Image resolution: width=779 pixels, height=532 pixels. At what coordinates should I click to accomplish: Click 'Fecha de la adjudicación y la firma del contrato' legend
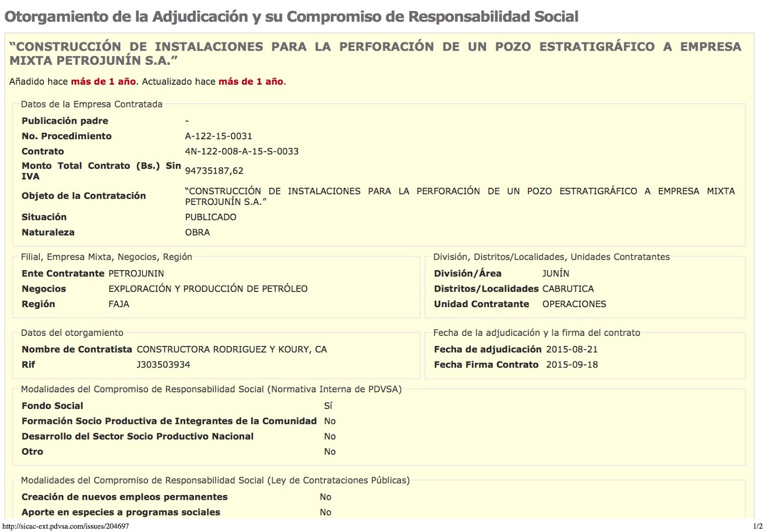pos(537,333)
